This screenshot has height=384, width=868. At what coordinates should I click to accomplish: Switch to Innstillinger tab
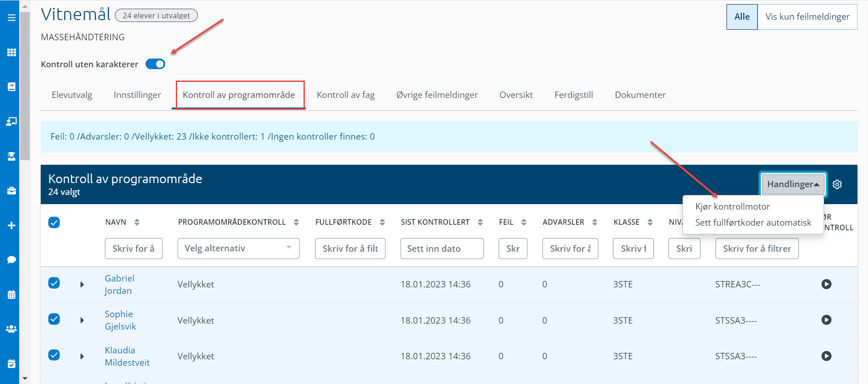[x=137, y=95]
